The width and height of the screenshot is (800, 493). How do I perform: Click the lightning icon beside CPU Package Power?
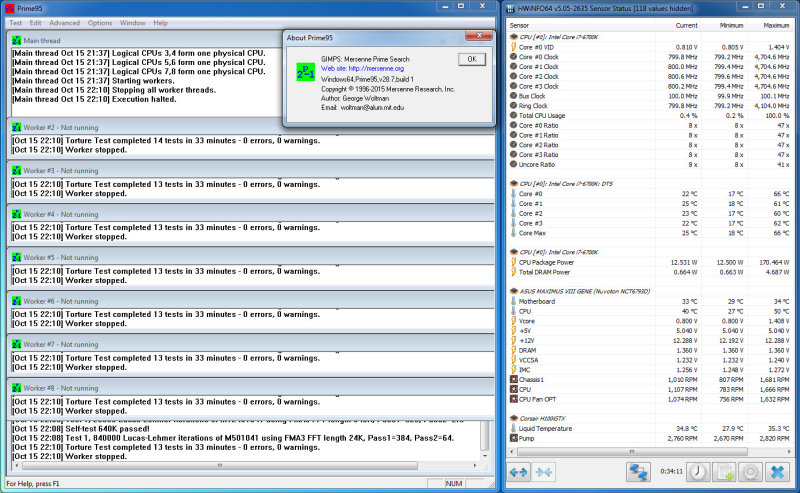[x=514, y=262]
